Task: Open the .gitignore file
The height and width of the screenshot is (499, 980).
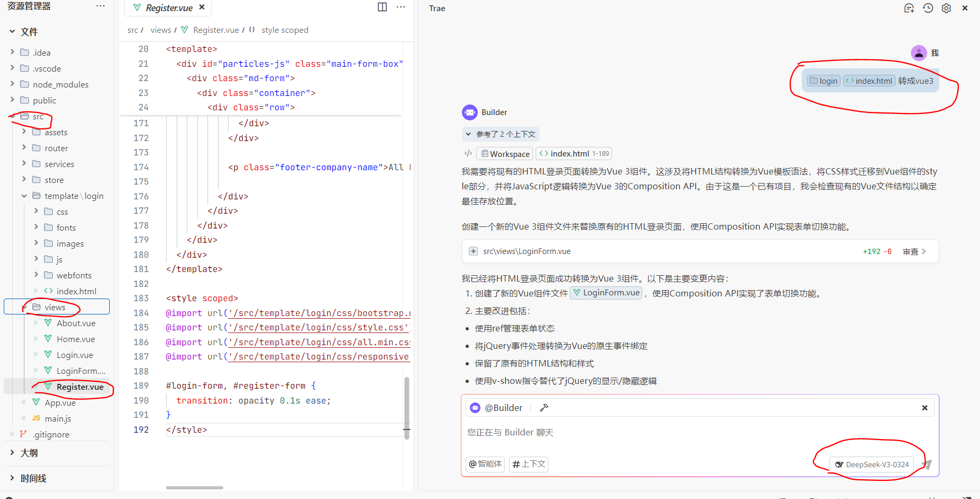Action: tap(50, 434)
